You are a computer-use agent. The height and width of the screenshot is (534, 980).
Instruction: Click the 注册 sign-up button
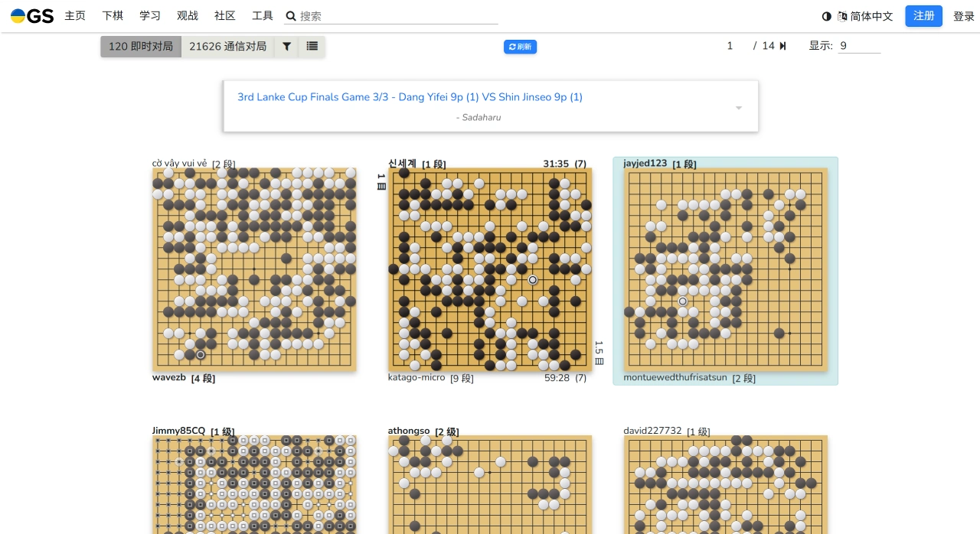click(923, 16)
